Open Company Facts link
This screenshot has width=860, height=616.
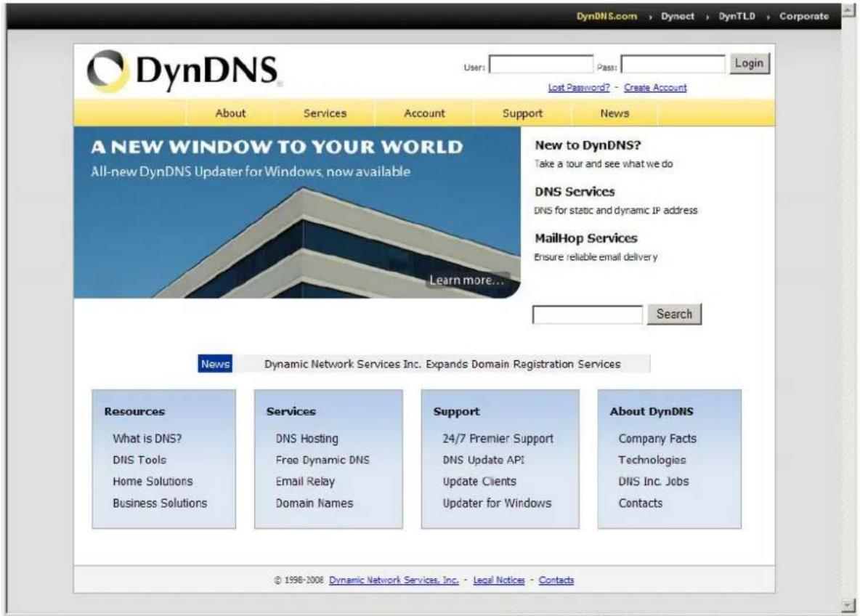pyautogui.click(x=657, y=438)
